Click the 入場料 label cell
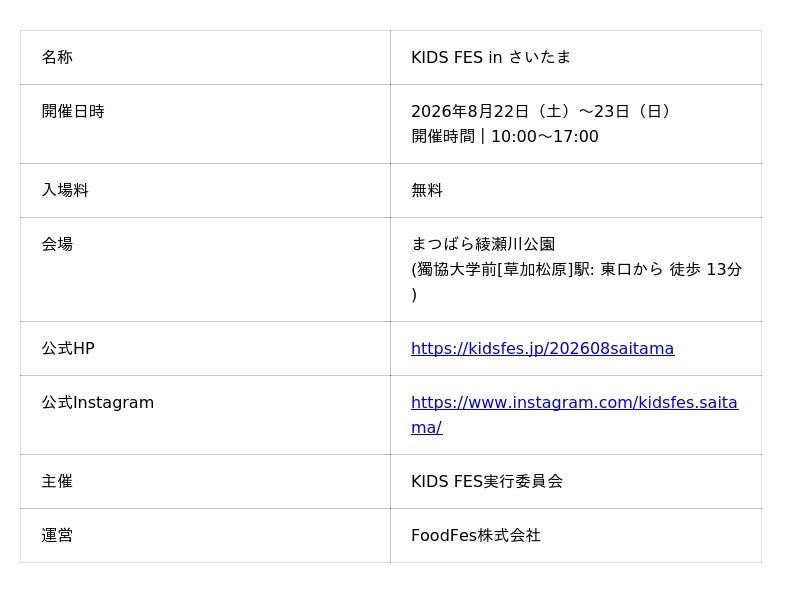 click(x=205, y=190)
